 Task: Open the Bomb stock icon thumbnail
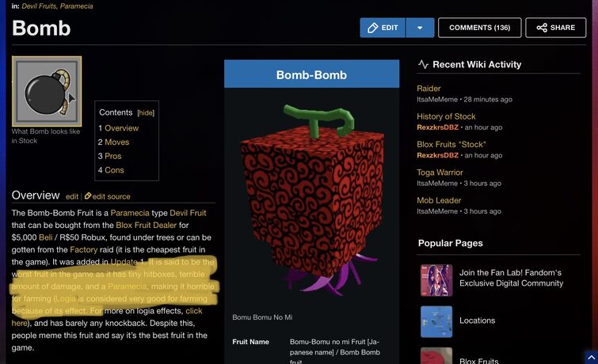47,91
